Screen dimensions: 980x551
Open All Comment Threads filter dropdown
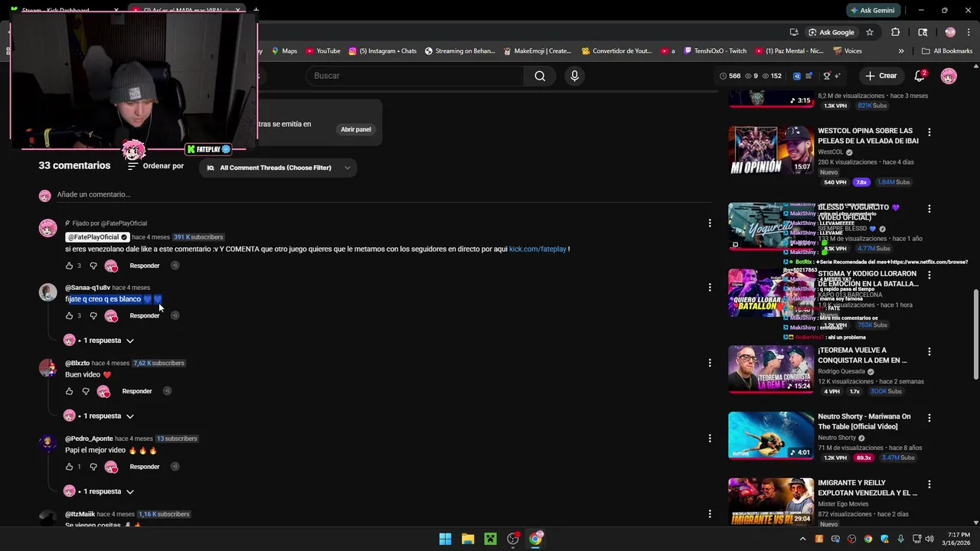pyautogui.click(x=279, y=168)
